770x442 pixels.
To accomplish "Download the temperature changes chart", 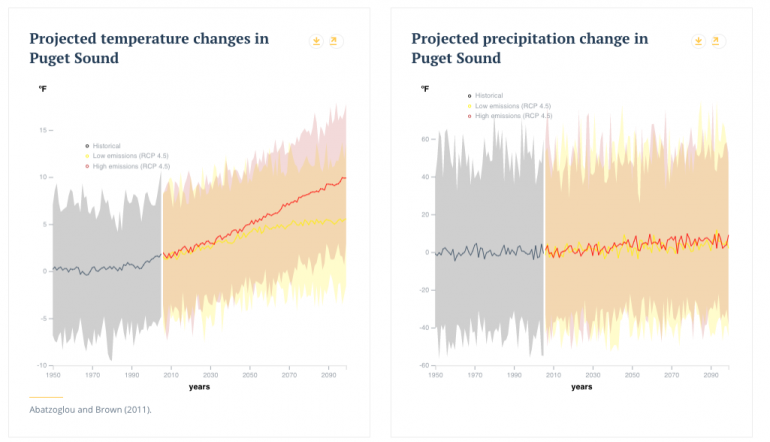I will pos(316,41).
